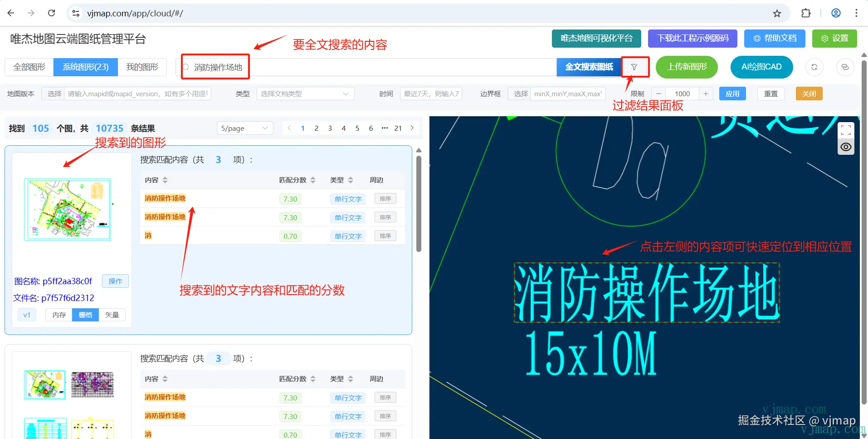Reload the page with the refresh icon
Viewport: 868px width, 439px height.
pos(52,13)
